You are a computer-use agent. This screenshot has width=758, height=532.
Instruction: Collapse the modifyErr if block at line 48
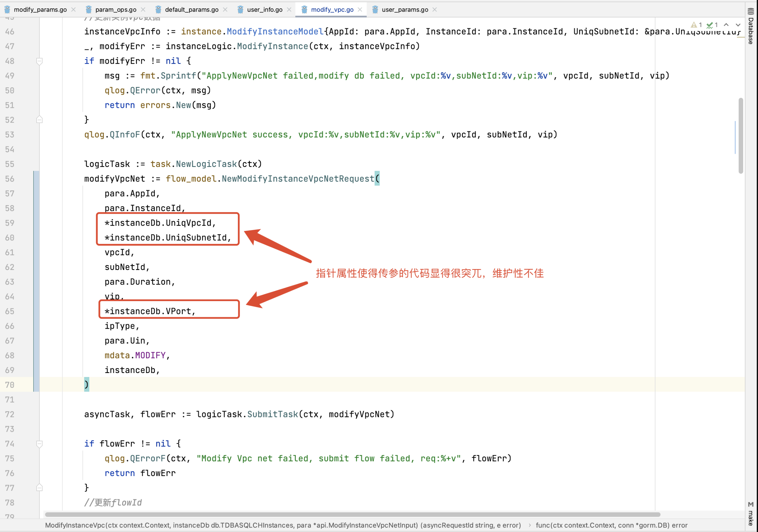click(39, 61)
